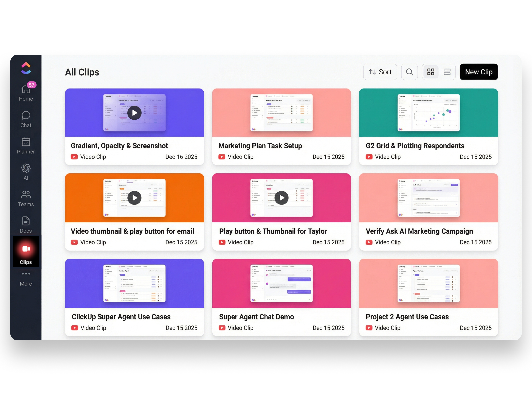Open the AI sidebar item

click(26, 169)
